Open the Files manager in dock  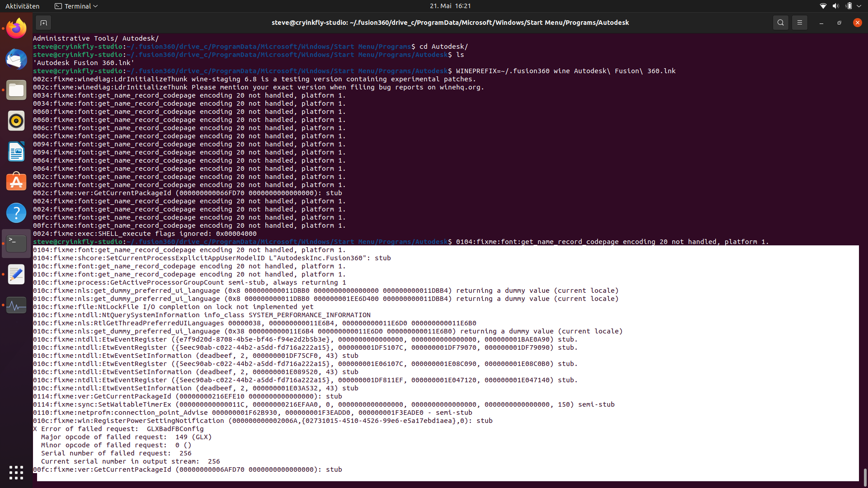16,90
